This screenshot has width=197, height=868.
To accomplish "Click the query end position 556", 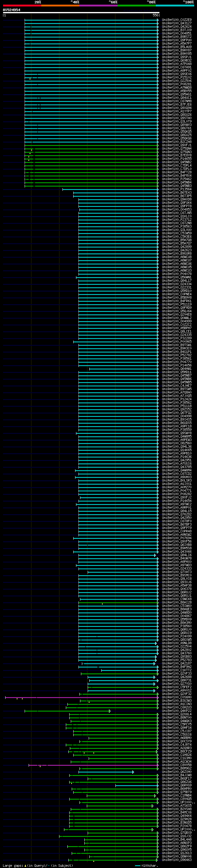I will click(155, 15).
